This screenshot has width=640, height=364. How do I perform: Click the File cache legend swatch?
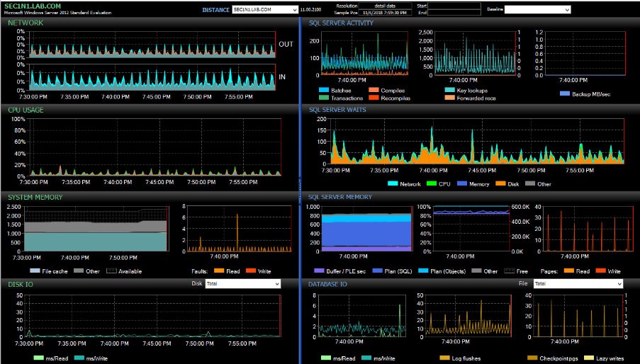(x=34, y=271)
